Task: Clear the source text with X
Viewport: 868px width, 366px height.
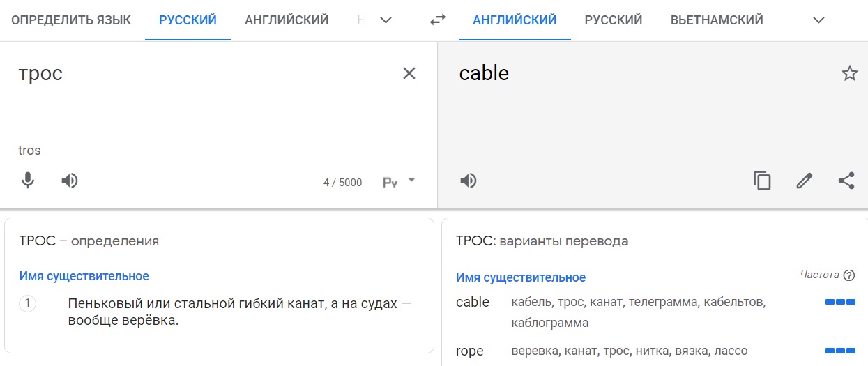Action: (409, 73)
